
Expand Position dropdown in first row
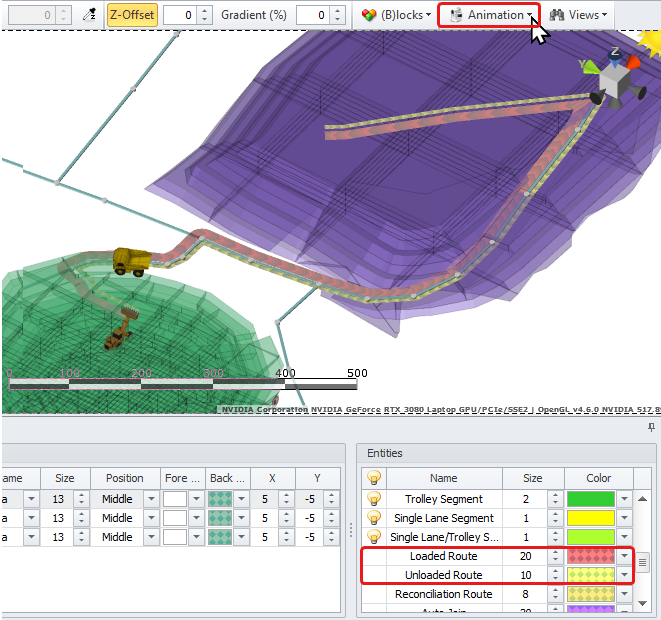(150, 499)
